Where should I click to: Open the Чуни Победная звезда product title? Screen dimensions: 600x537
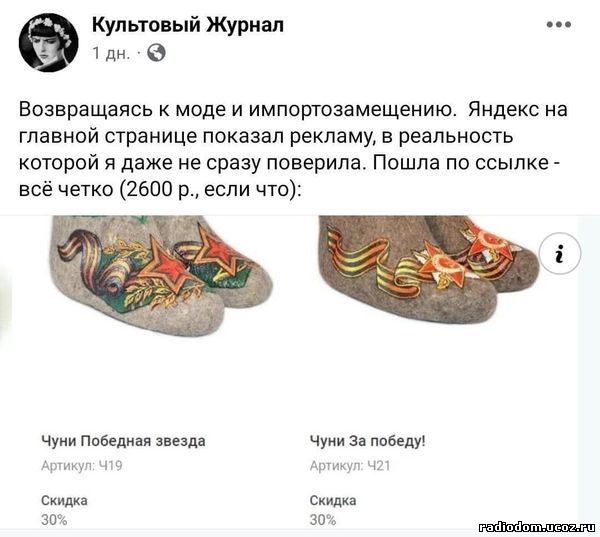(123, 441)
